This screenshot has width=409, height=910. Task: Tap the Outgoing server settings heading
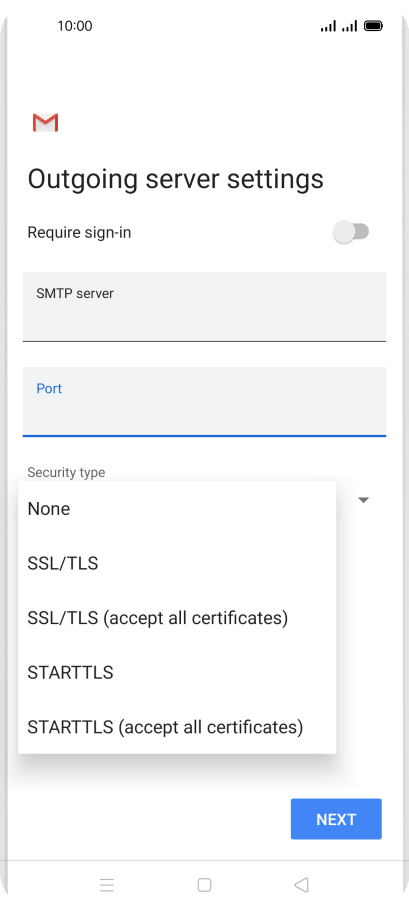pyautogui.click(x=175, y=179)
